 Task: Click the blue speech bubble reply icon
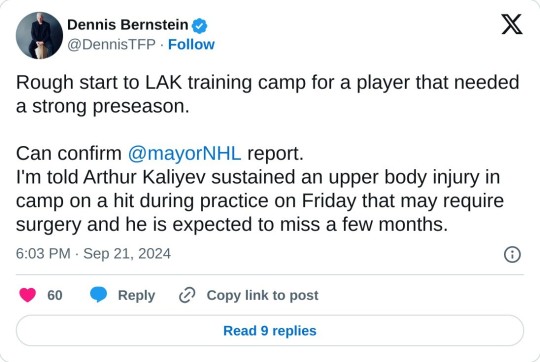pyautogui.click(x=98, y=295)
